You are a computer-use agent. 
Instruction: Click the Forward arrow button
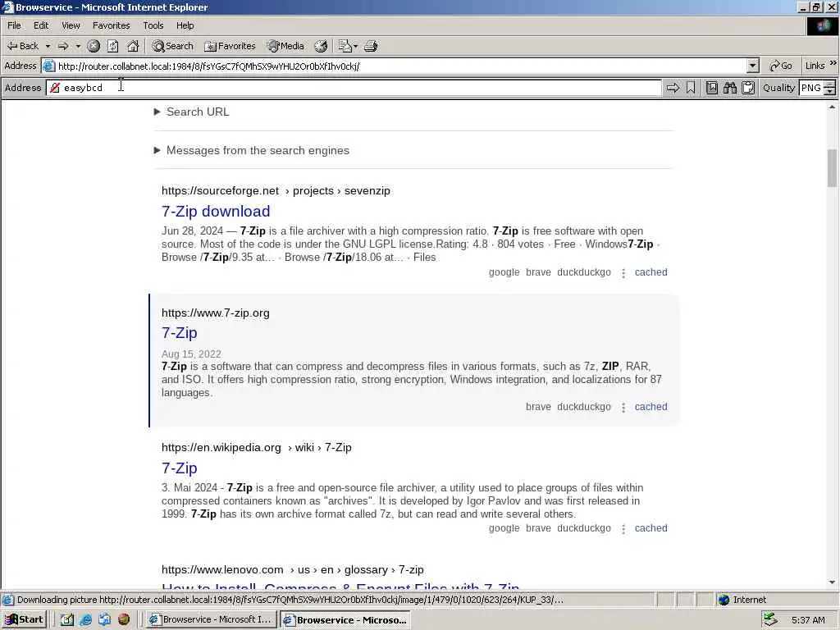click(63, 46)
